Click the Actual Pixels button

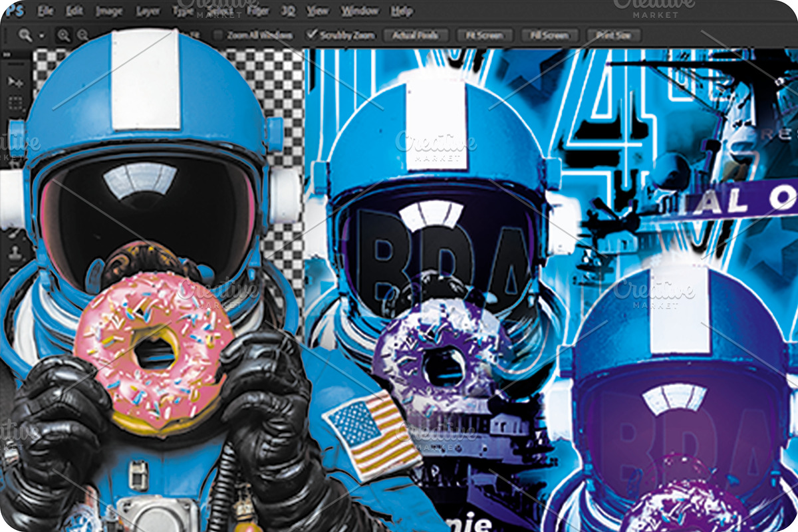(416, 35)
